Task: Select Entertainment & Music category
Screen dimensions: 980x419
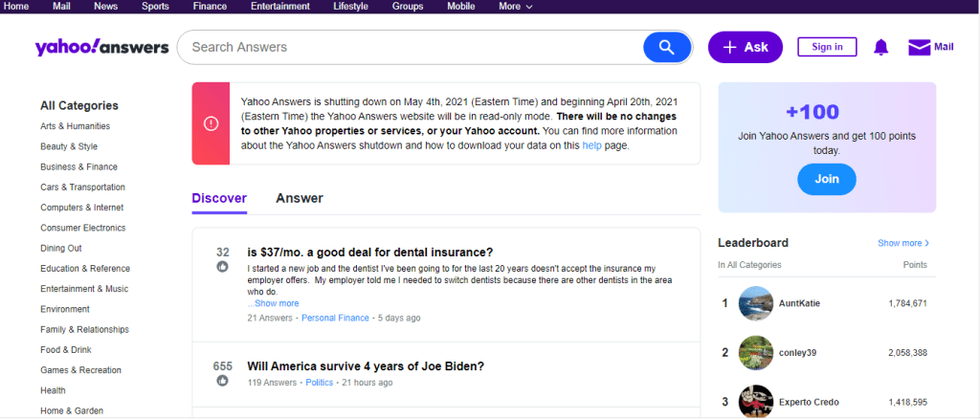Action: 84,289
